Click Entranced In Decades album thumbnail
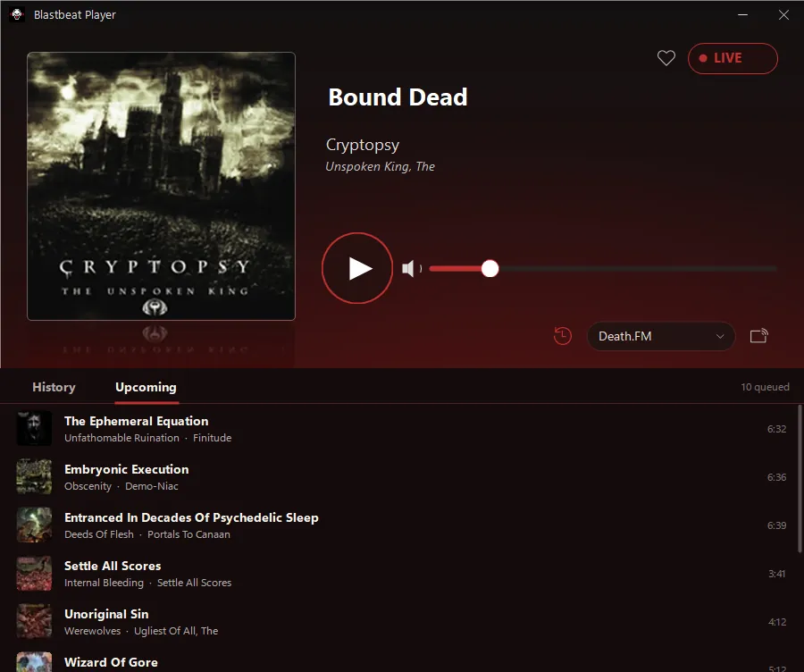The image size is (804, 672). click(34, 525)
